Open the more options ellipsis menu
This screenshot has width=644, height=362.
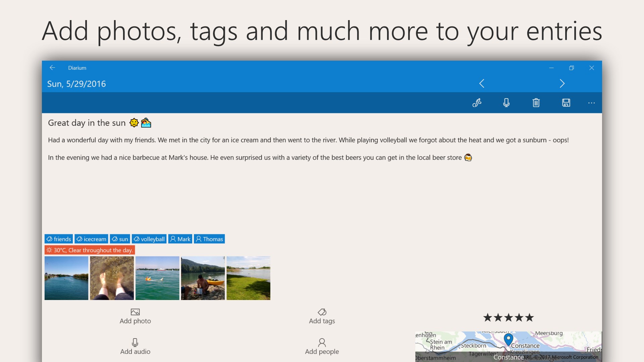[591, 103]
